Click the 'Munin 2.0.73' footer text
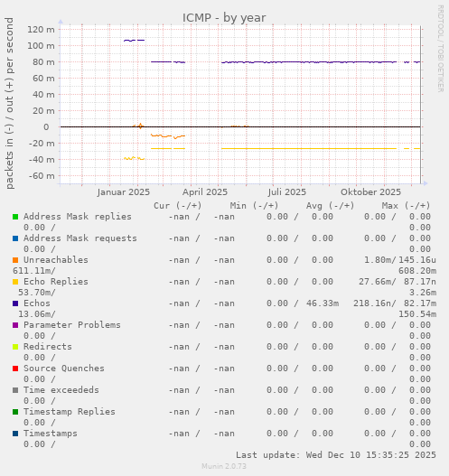The width and height of the screenshot is (449, 476). pyautogui.click(x=224, y=466)
